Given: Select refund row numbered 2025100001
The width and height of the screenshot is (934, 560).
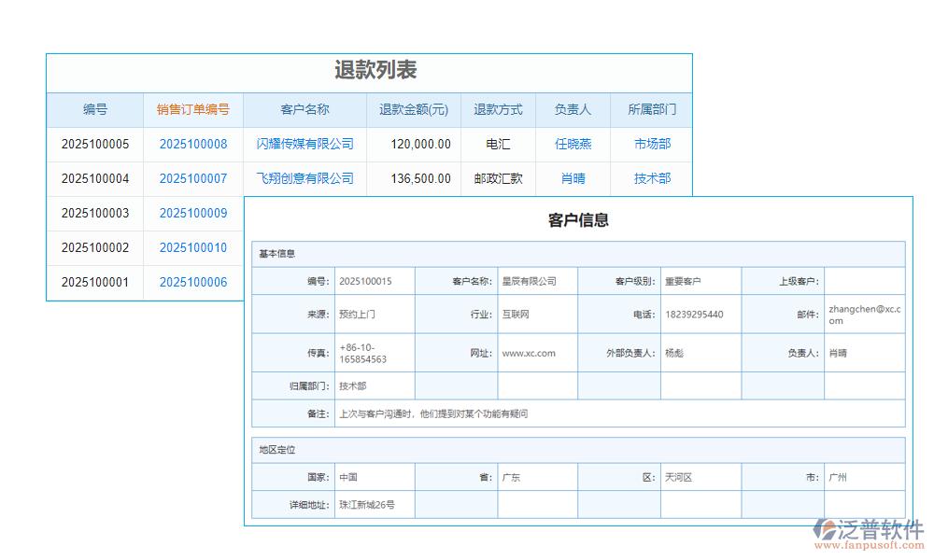Looking at the screenshot, I should pos(95,282).
